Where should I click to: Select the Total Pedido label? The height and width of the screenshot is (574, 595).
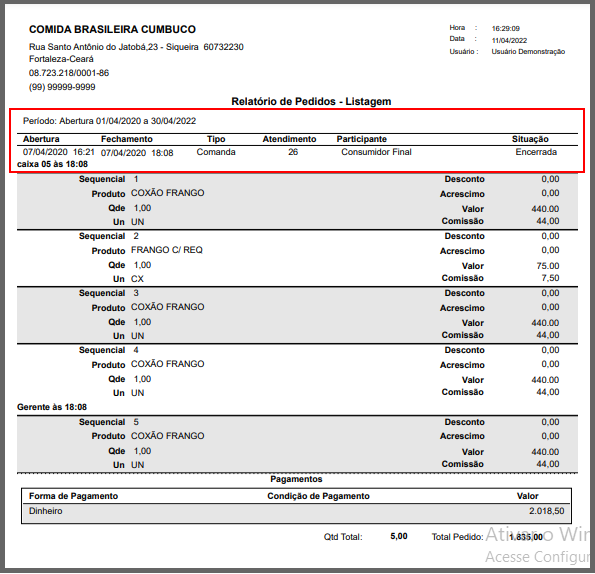457,537
